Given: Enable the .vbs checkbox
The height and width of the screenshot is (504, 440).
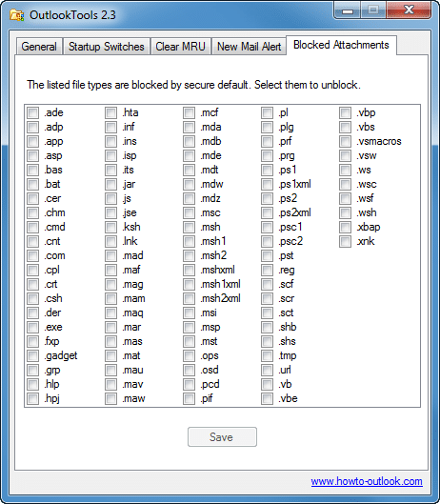Looking at the screenshot, I should tap(345, 127).
